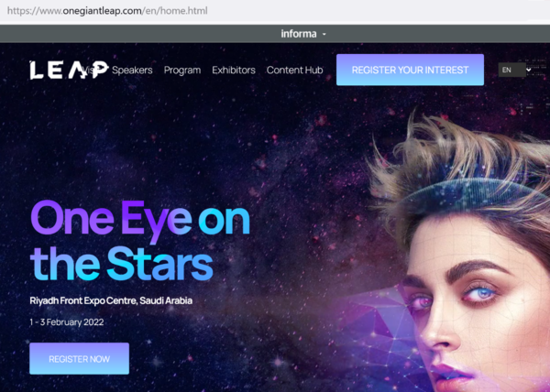Open the Program menu item

coord(182,70)
